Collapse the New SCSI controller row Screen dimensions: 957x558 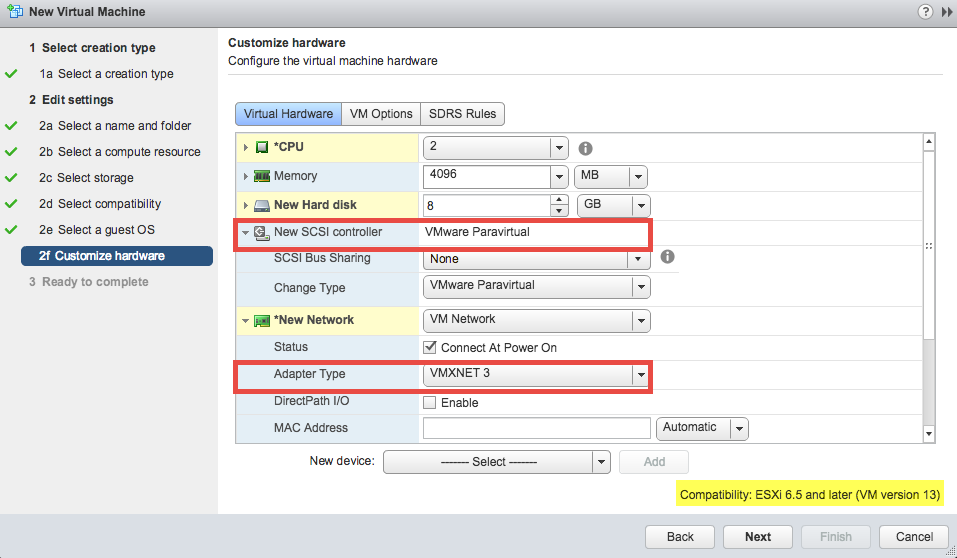pos(245,233)
